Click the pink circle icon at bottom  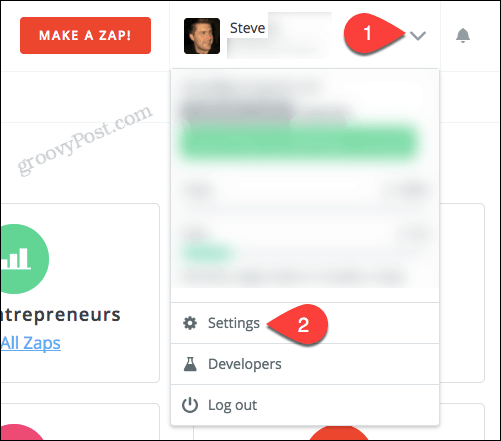pyautogui.click(x=22, y=432)
